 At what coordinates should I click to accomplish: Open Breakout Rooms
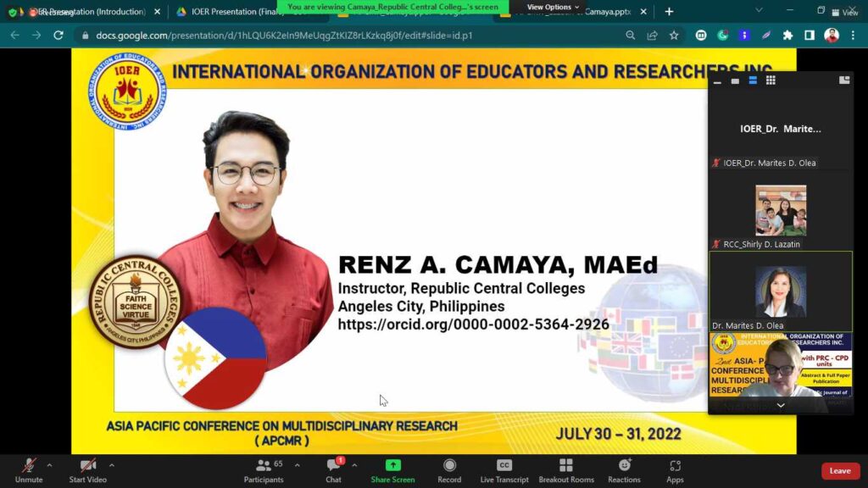tap(565, 469)
